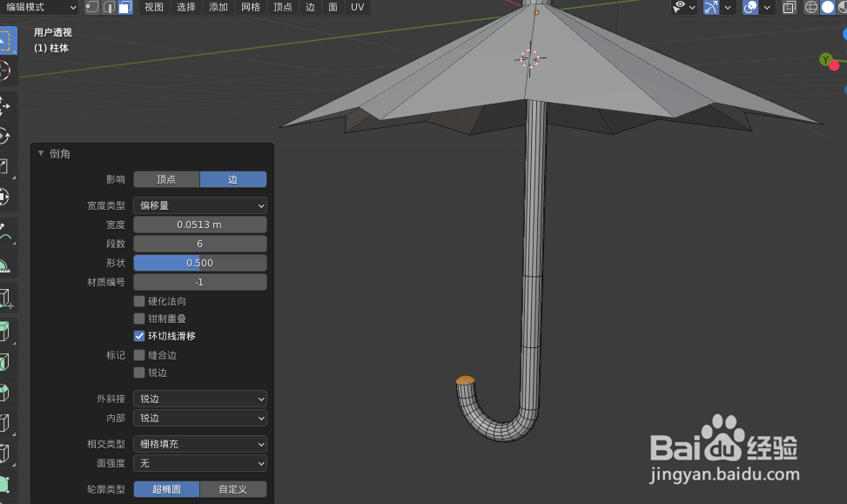Enable the 硬化法向 checkbox
The height and width of the screenshot is (504, 847).
(140, 300)
